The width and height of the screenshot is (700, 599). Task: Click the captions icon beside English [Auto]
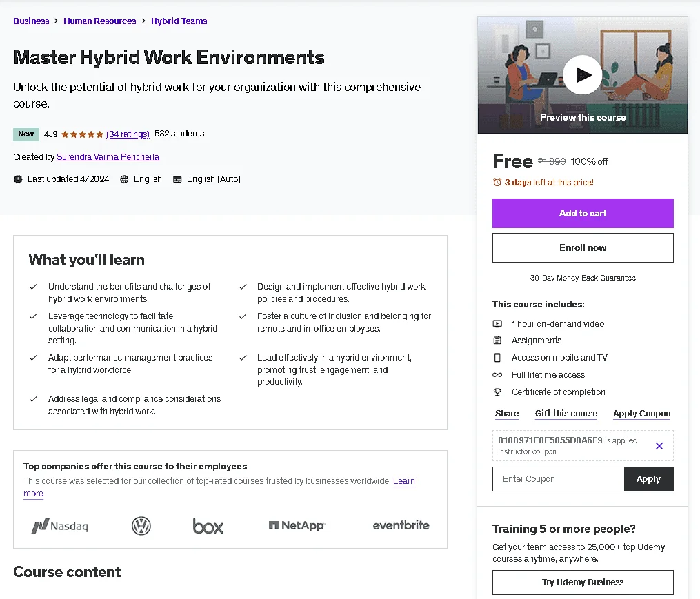pos(177,179)
